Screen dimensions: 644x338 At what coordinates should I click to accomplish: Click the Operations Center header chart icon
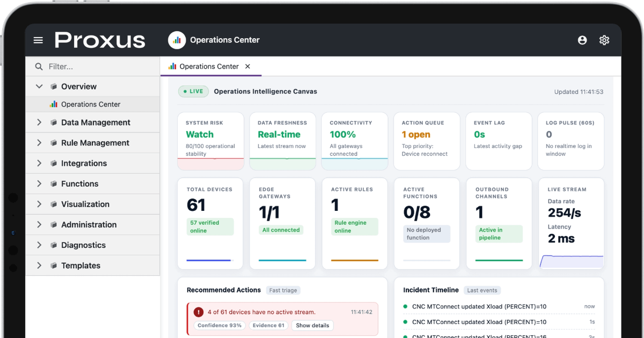point(177,40)
